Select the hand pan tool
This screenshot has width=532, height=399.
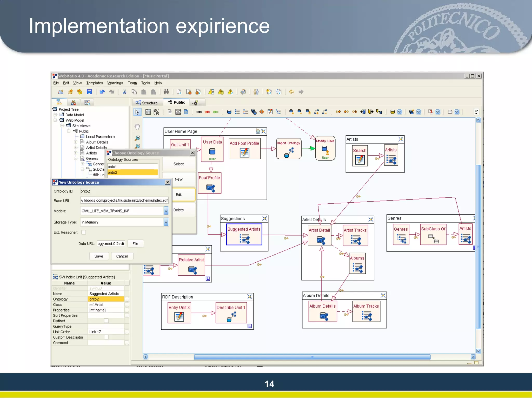tap(137, 127)
